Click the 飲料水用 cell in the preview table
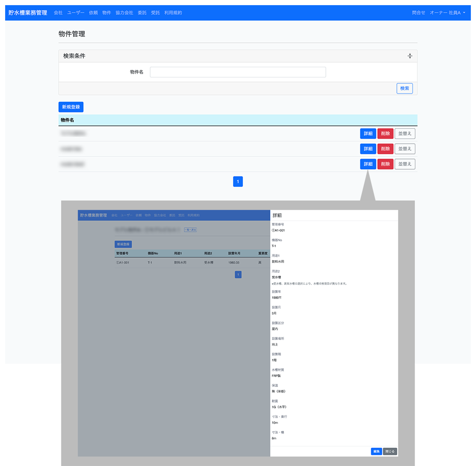Viewport: 476px width, 466px height. 180,263
